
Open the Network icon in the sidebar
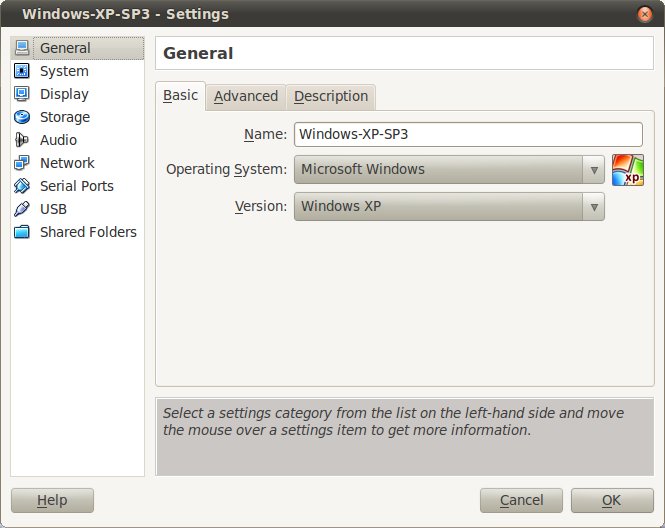[22, 163]
